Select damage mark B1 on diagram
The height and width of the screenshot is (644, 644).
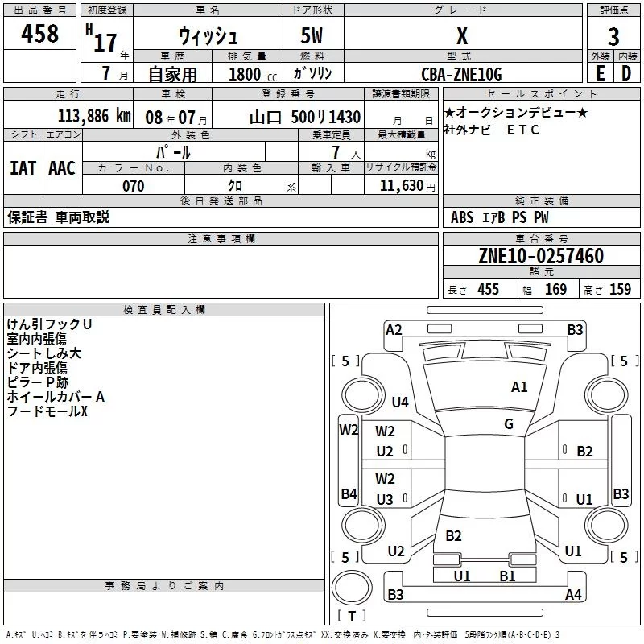click(x=508, y=576)
